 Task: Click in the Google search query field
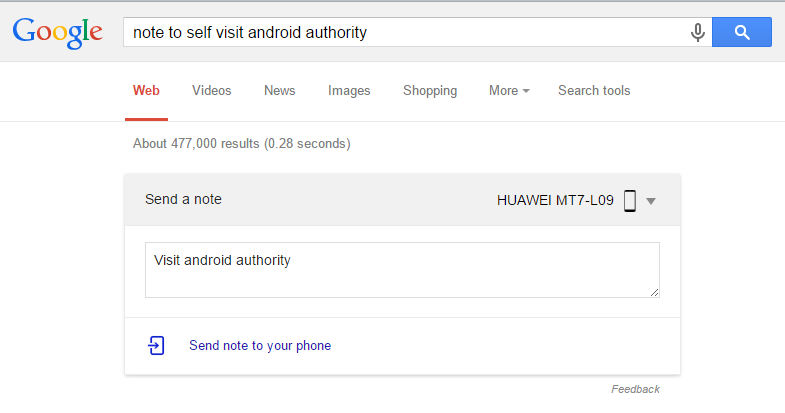400,32
